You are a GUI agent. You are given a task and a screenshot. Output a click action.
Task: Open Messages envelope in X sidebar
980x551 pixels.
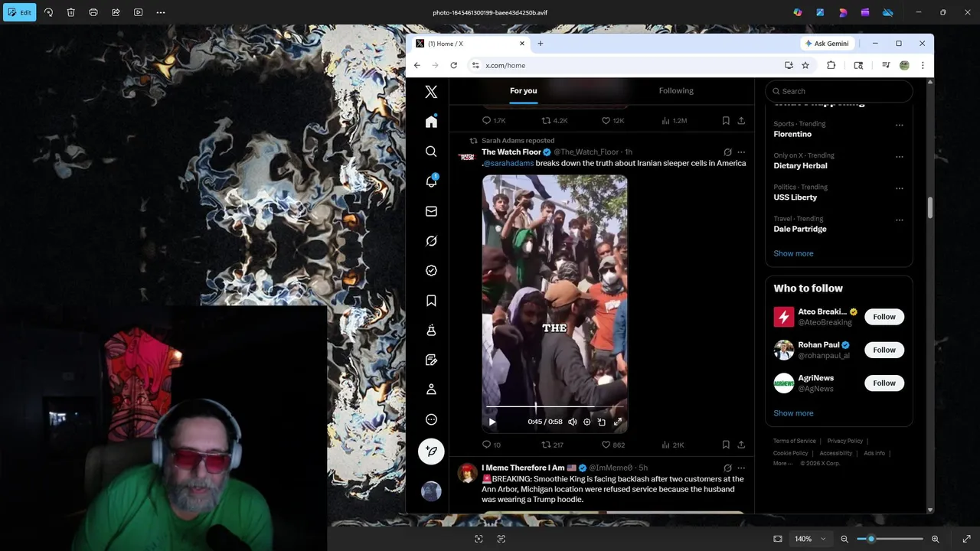(x=431, y=211)
